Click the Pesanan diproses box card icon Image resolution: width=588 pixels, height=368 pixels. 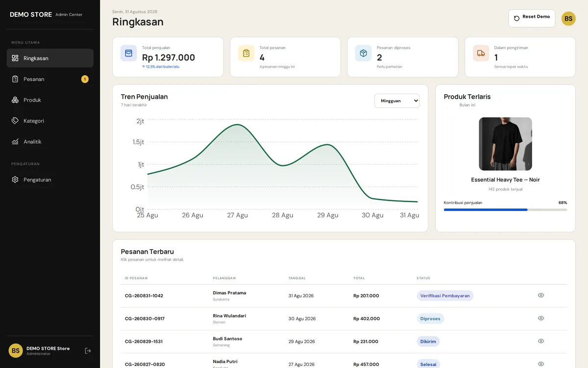tap(364, 53)
